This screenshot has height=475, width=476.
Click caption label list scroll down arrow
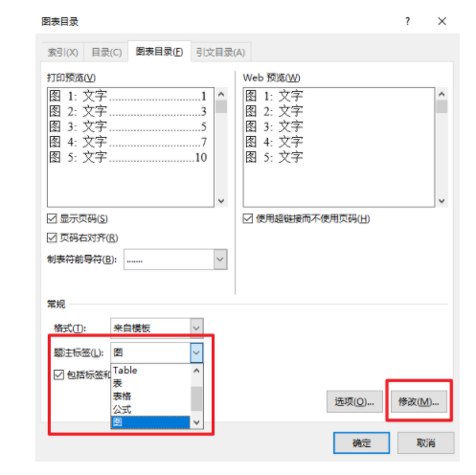pos(196,422)
